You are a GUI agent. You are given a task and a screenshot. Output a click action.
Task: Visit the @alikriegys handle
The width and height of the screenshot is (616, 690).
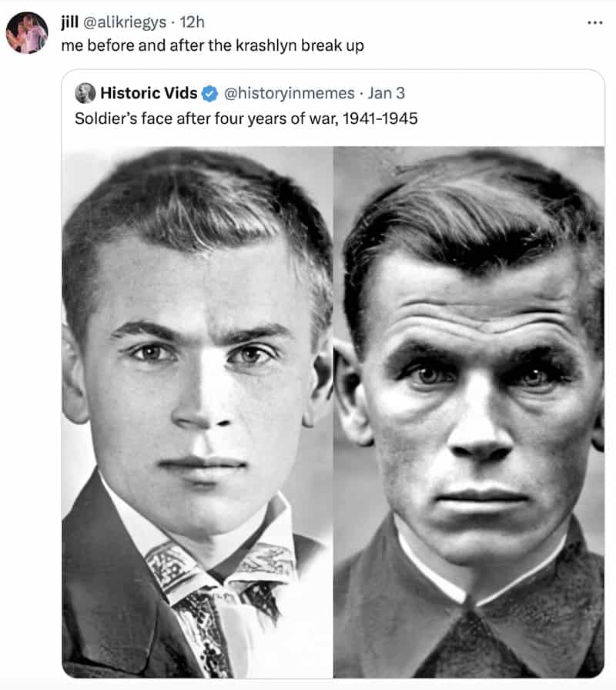(125, 22)
